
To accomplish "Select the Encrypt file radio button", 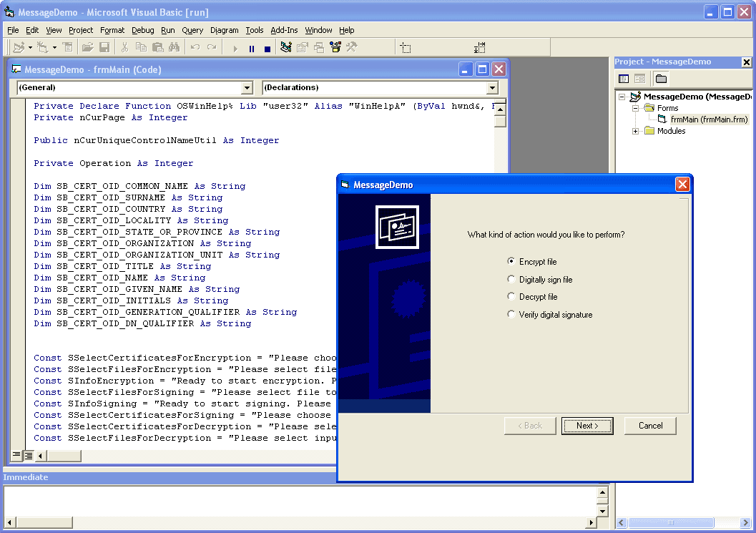I will coord(511,261).
